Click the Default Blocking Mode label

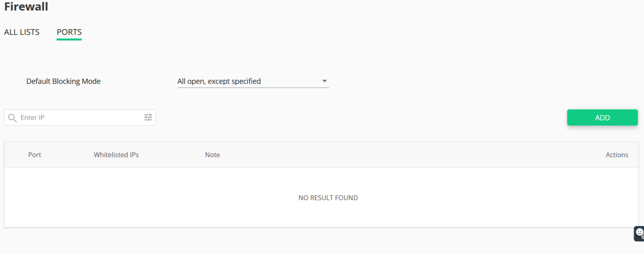(x=64, y=81)
